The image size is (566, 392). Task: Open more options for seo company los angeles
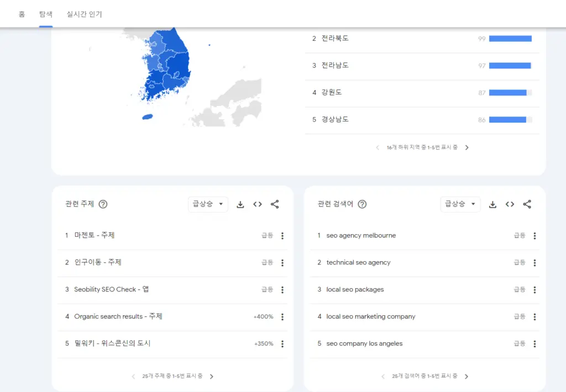(534, 344)
